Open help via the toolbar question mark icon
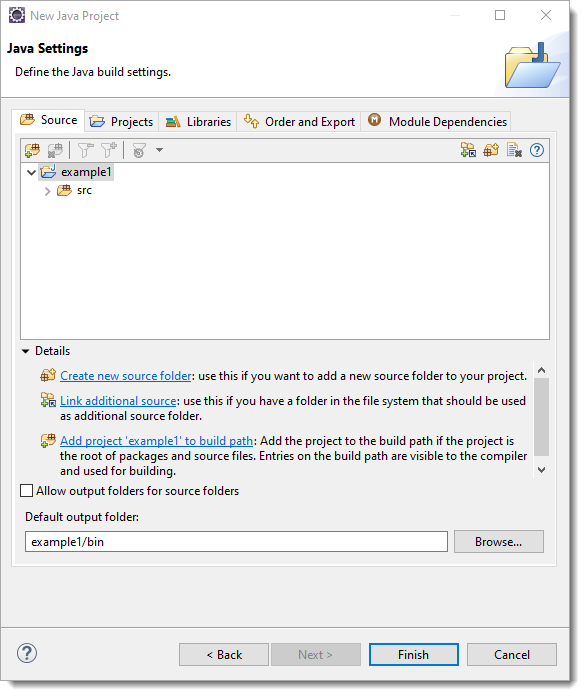This screenshot has height=696, width=585. pyautogui.click(x=537, y=150)
